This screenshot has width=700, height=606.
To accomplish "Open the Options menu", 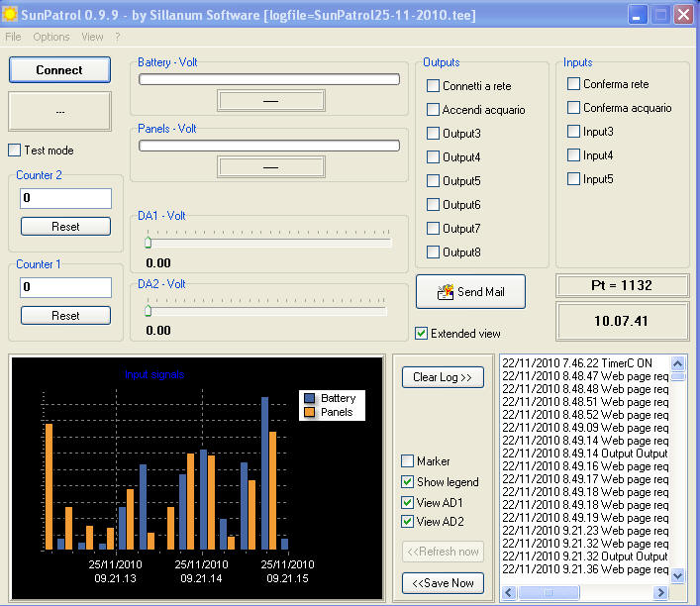I will click(51, 37).
